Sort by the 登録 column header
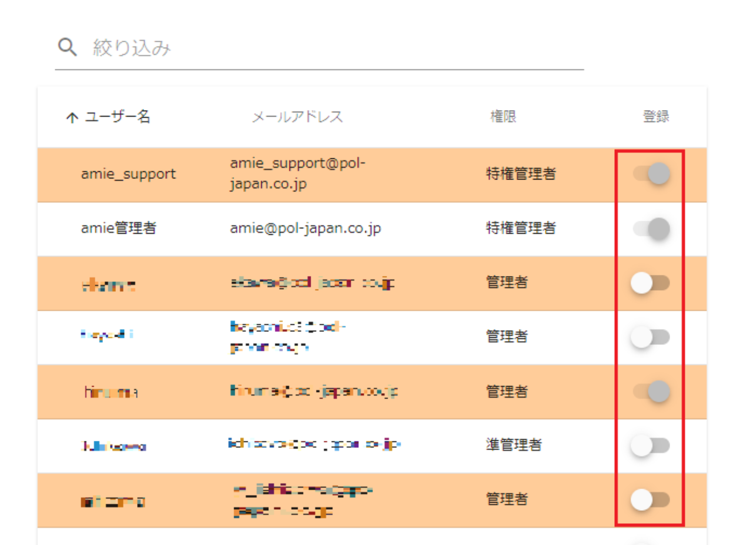This screenshot has height=545, width=756. click(655, 117)
